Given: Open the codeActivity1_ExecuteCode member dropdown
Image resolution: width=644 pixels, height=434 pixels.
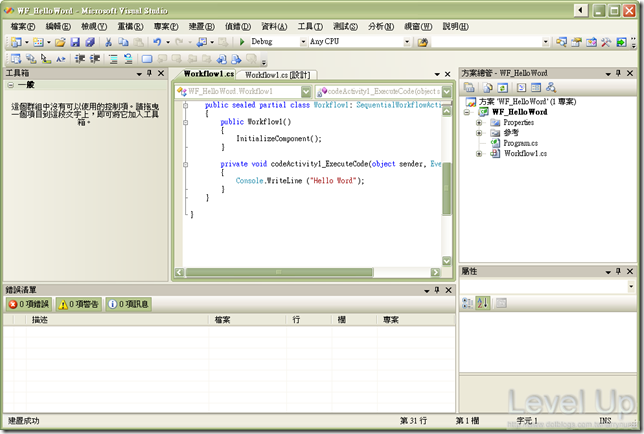Looking at the screenshot, I should (x=447, y=91).
